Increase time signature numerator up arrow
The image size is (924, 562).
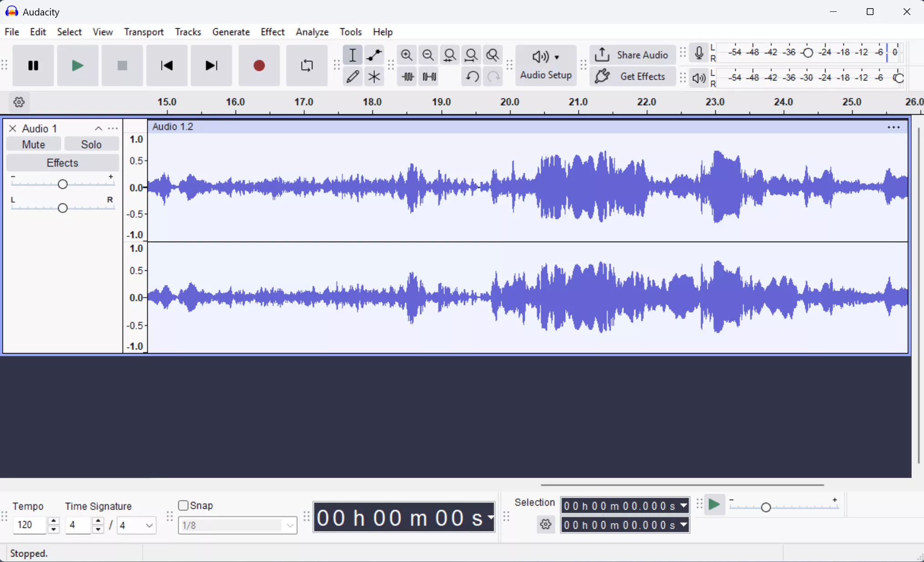pos(98,521)
